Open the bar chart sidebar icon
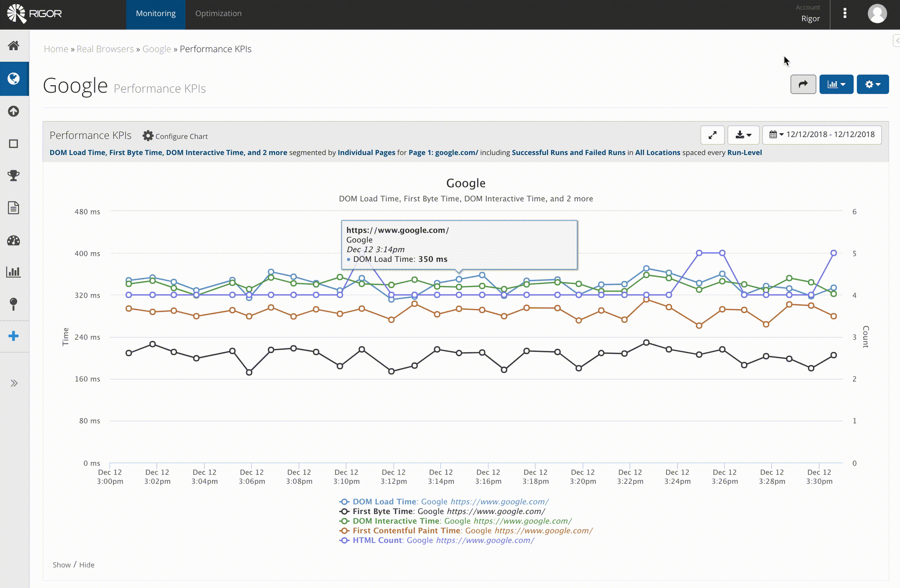Screen dimensions: 900x588 (14, 272)
